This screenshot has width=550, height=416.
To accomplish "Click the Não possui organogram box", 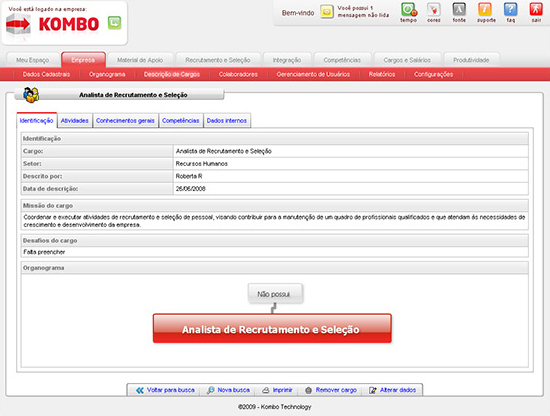I will pos(275,294).
